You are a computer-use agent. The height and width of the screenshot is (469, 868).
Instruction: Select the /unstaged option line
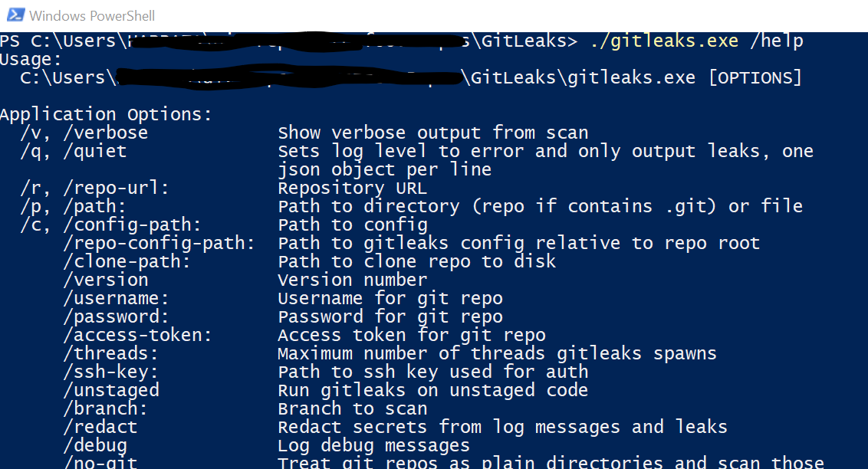pos(109,389)
